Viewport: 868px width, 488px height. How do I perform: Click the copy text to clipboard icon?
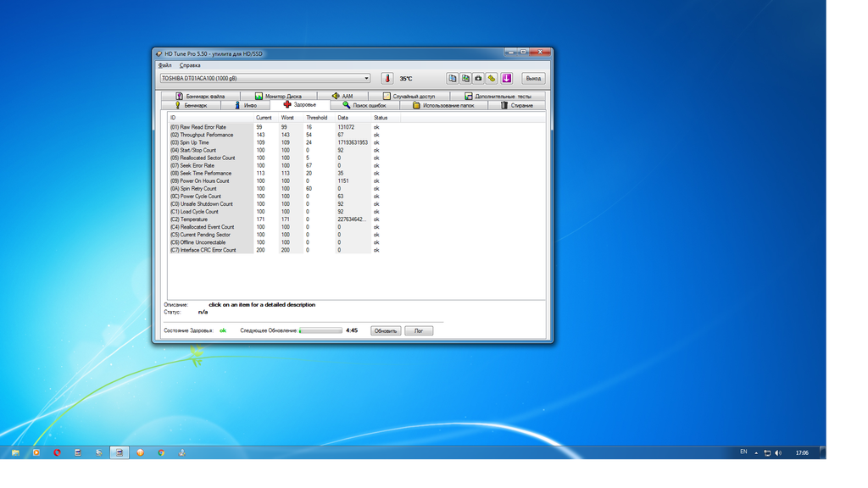(x=453, y=79)
